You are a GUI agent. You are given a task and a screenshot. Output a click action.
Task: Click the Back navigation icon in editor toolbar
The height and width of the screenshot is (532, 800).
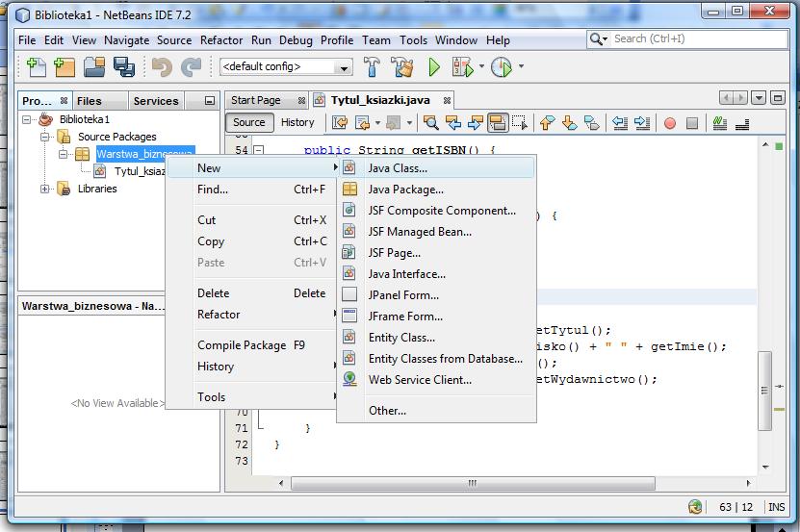pyautogui.click(x=362, y=123)
